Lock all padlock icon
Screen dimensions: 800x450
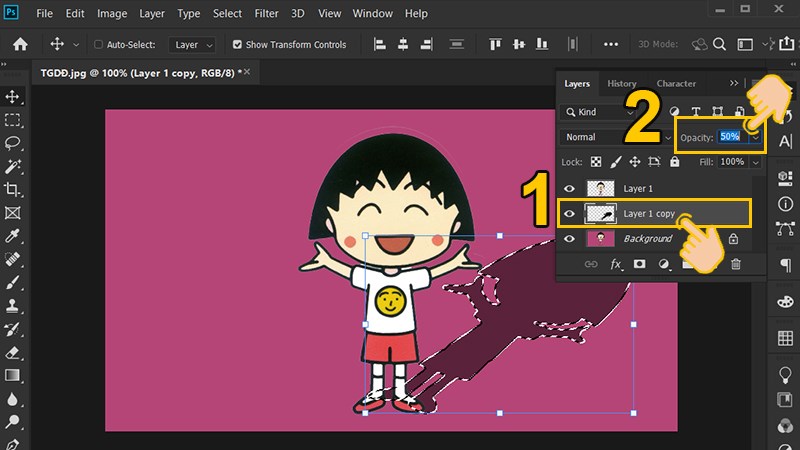tap(675, 162)
